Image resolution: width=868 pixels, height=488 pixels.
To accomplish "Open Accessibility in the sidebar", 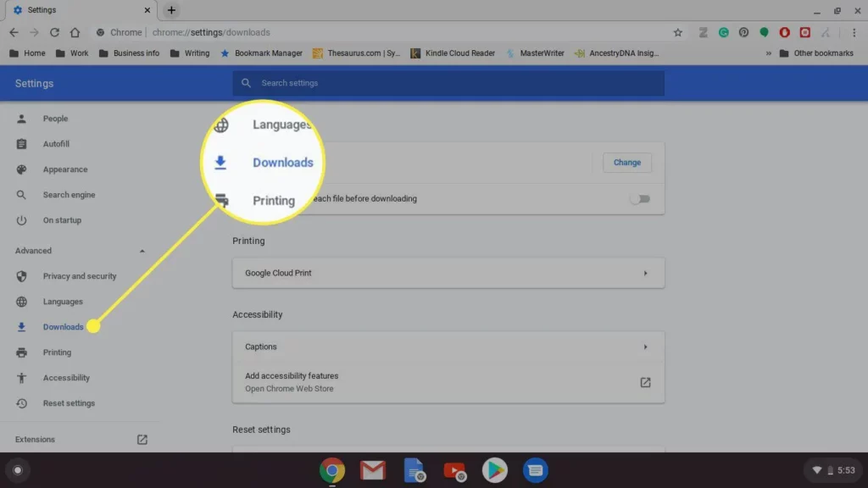I will point(66,378).
